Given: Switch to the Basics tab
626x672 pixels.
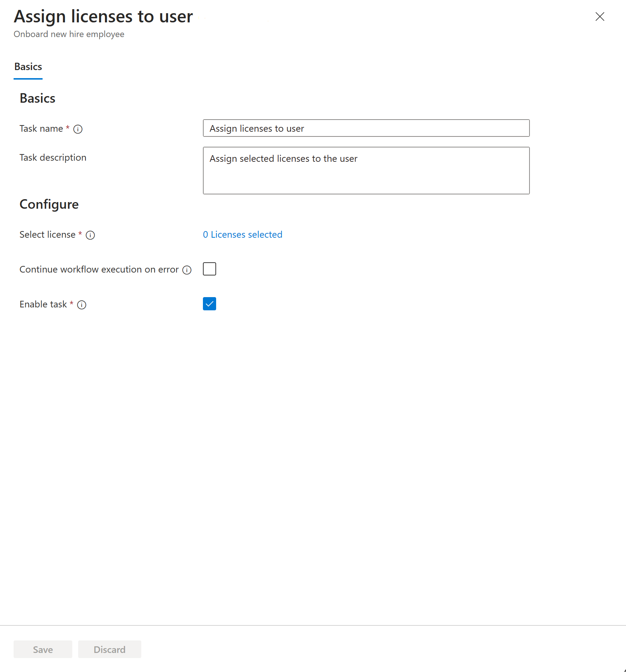Looking at the screenshot, I should tap(28, 66).
